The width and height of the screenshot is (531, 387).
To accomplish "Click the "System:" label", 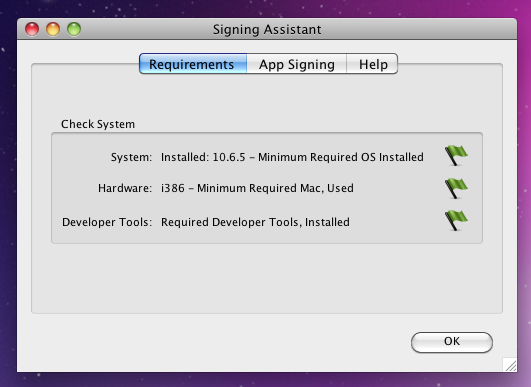I will coord(131,157).
